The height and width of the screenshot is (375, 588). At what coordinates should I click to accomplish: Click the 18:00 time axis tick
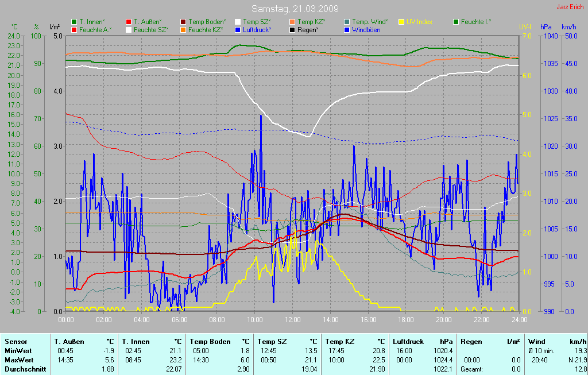click(406, 320)
